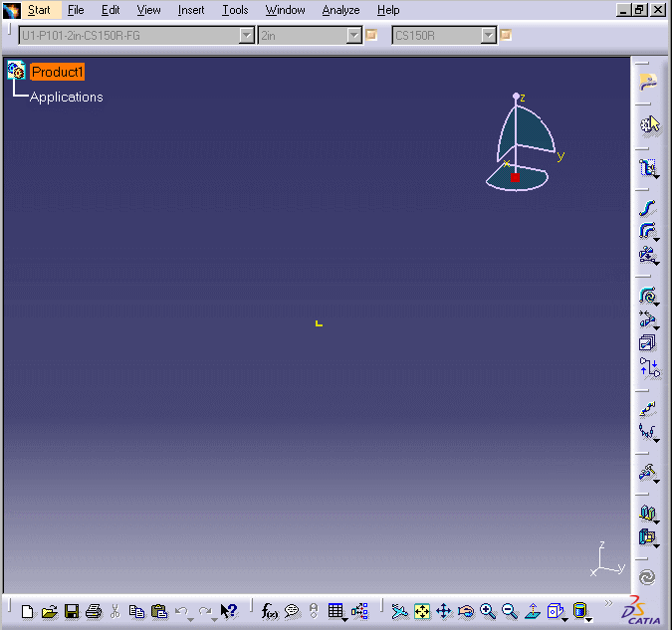Select Product1 node in the tree
Screen dimensions: 672x630
point(57,72)
